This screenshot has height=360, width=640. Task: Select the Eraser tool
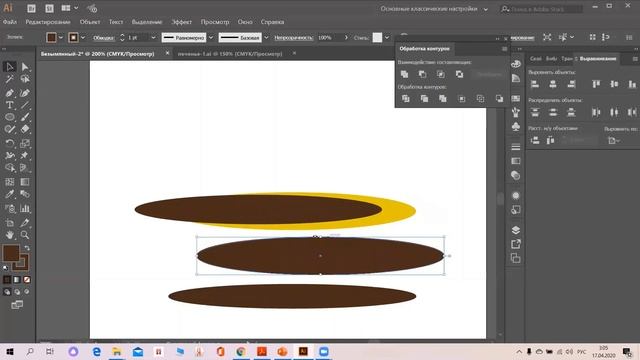(25, 129)
